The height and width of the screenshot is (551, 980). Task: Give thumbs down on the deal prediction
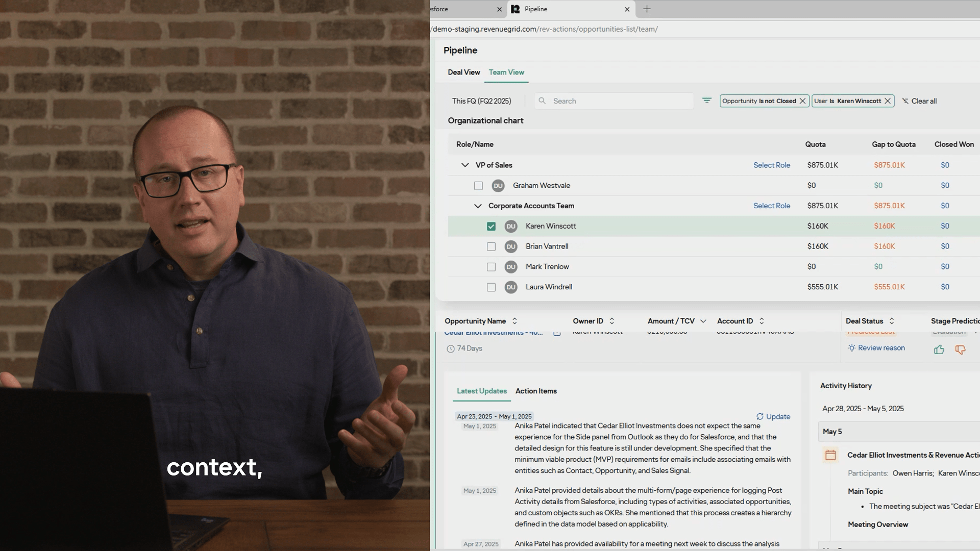tap(960, 349)
